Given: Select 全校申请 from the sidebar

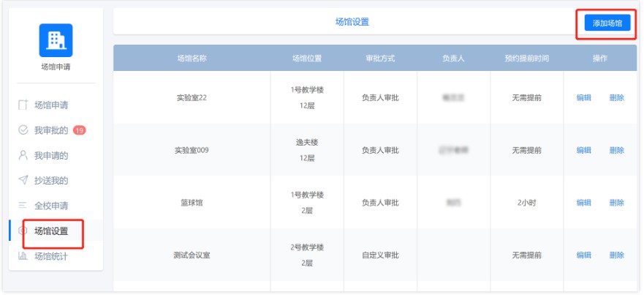Looking at the screenshot, I should [x=51, y=206].
